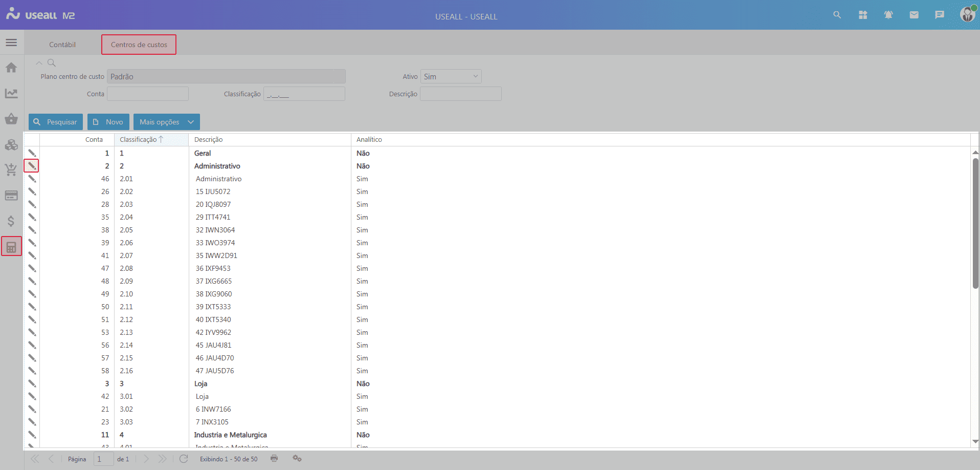Screen dimensions: 980x470
Task: Open the dollar sign financial module
Action: pos(11,221)
